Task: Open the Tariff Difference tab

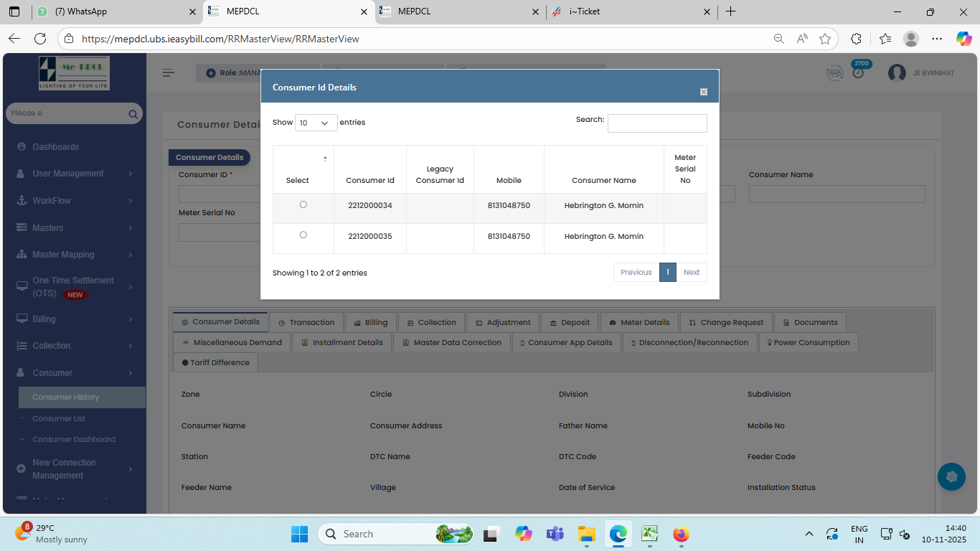Action: [x=215, y=362]
